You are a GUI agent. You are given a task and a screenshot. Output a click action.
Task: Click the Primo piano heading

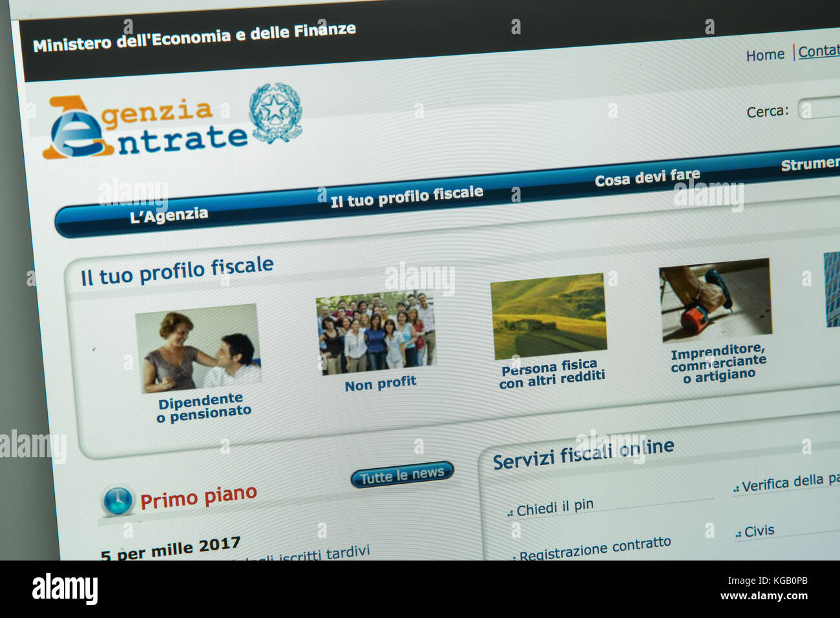pyautogui.click(x=198, y=497)
